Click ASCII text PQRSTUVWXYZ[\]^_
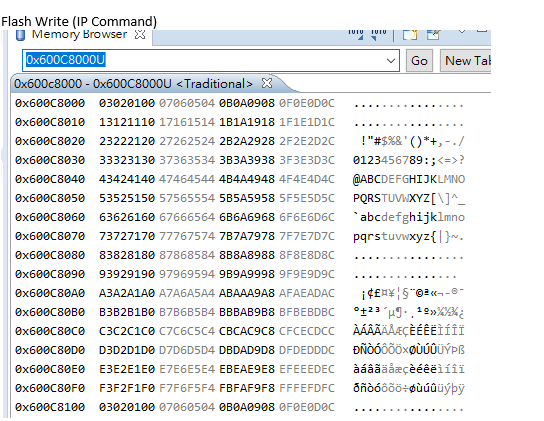 click(409, 198)
